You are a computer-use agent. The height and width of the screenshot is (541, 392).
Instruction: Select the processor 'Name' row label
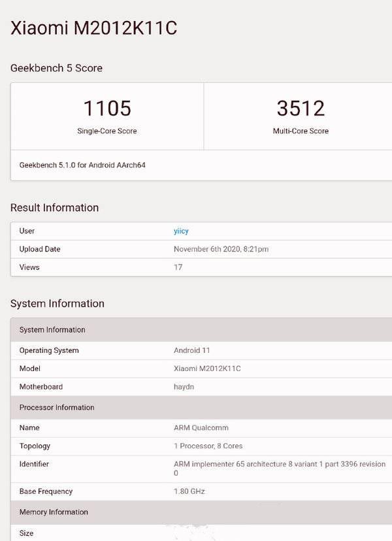coord(29,428)
